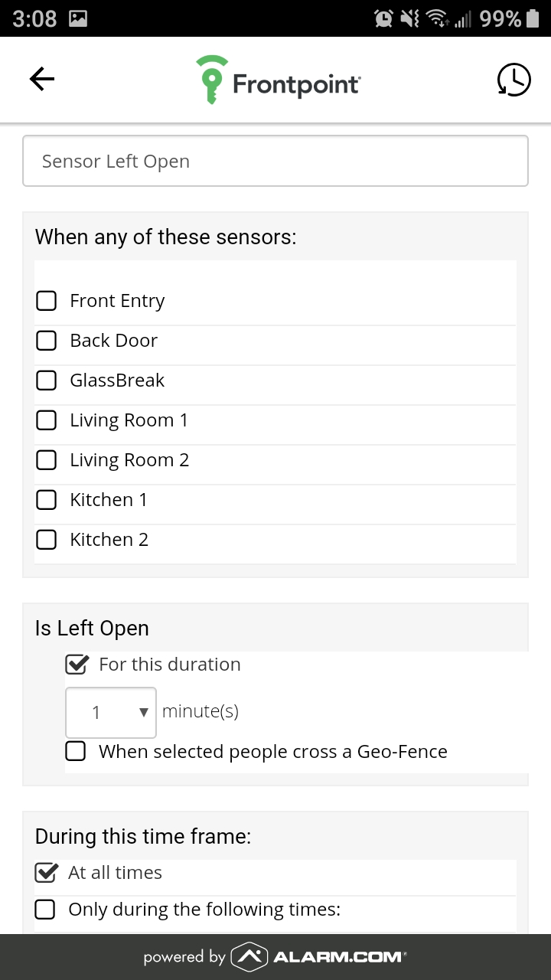Edit the Sensor Left Open name field
Image resolution: width=551 pixels, height=980 pixels.
(x=275, y=161)
